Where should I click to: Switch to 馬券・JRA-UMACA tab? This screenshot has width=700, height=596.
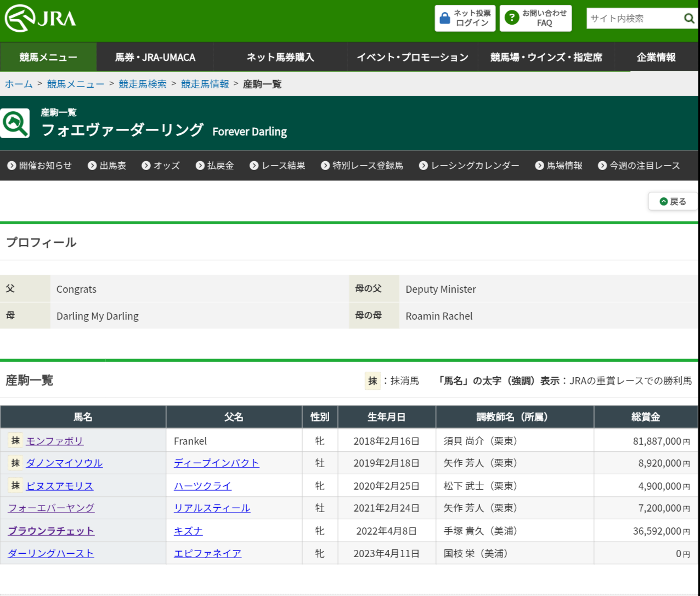tap(155, 57)
